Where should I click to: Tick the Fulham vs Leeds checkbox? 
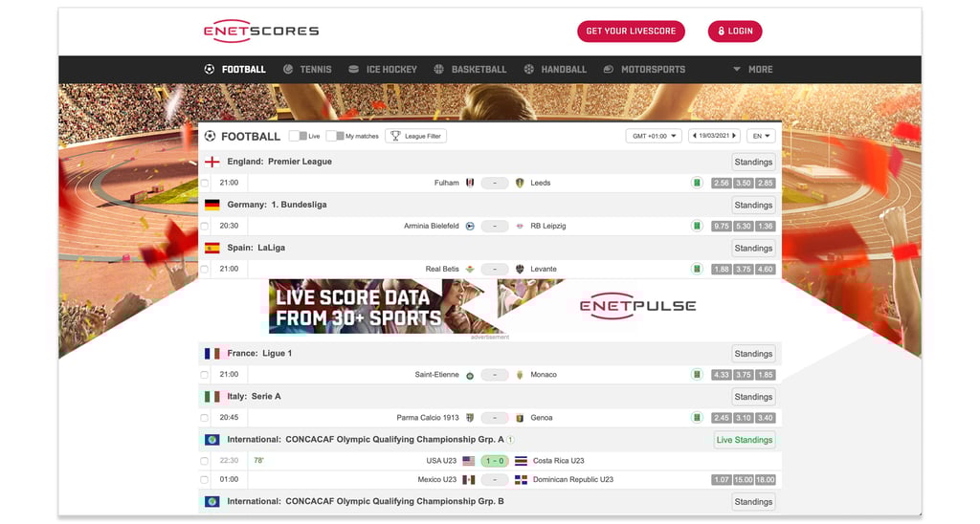pos(205,183)
